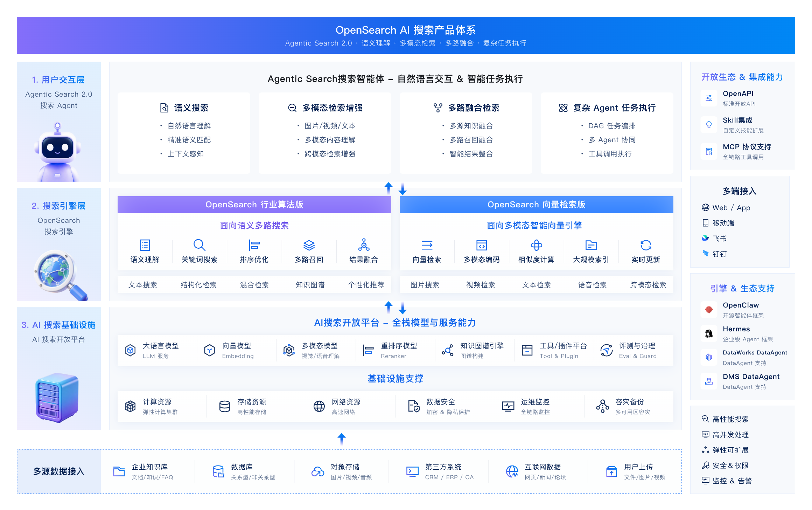This screenshot has width=812, height=510.
Task: Click the OpenClaw red logo icon
Action: [x=709, y=310]
